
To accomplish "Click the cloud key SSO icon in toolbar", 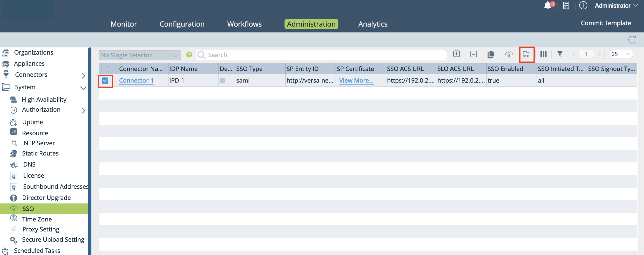I will [509, 54].
